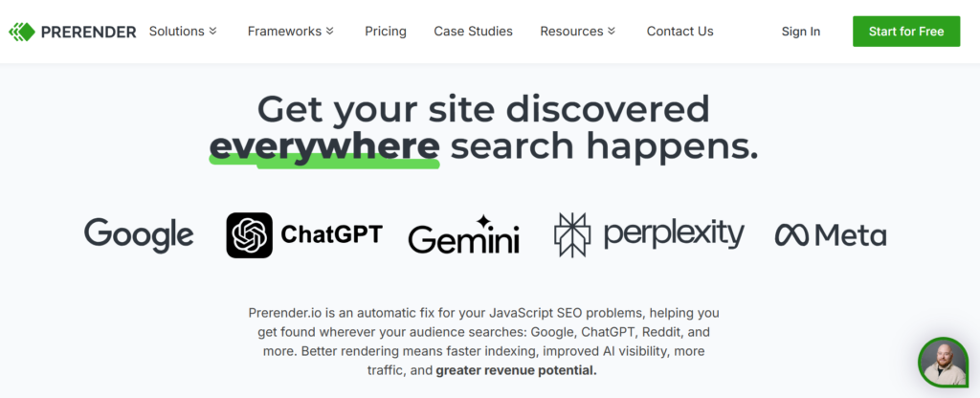Image resolution: width=980 pixels, height=398 pixels.
Task: Click the ChatGPT wordmark text
Action: (x=331, y=234)
